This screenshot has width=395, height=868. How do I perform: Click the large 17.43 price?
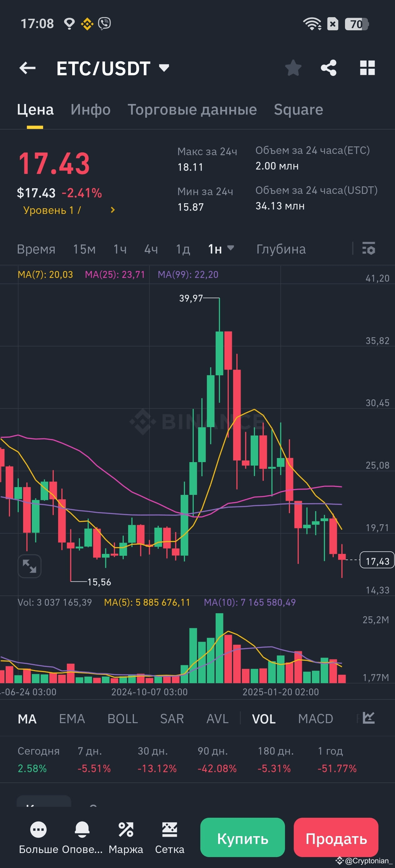pyautogui.click(x=54, y=163)
